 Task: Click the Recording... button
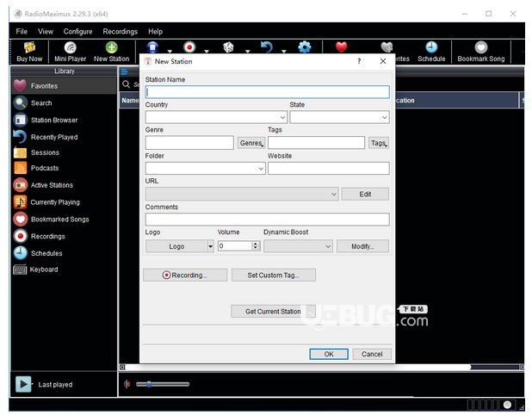(x=185, y=275)
